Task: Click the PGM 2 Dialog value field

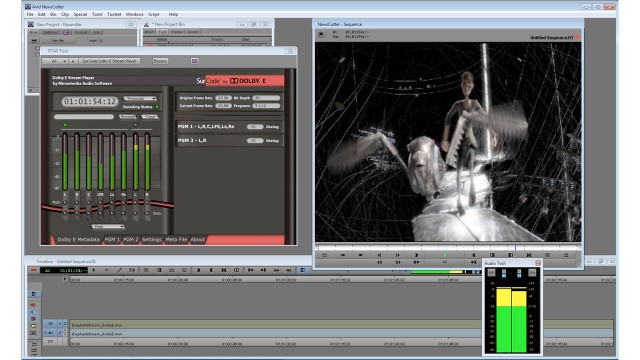Action: click(255, 140)
